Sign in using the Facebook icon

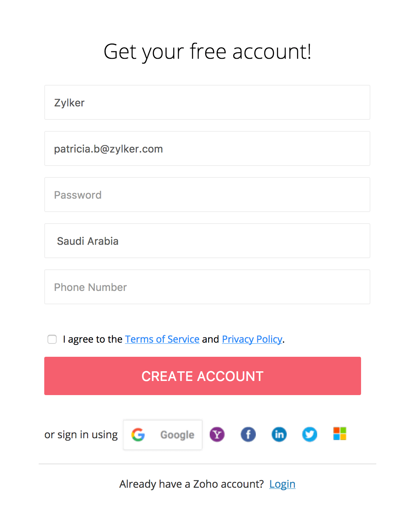coord(248,434)
